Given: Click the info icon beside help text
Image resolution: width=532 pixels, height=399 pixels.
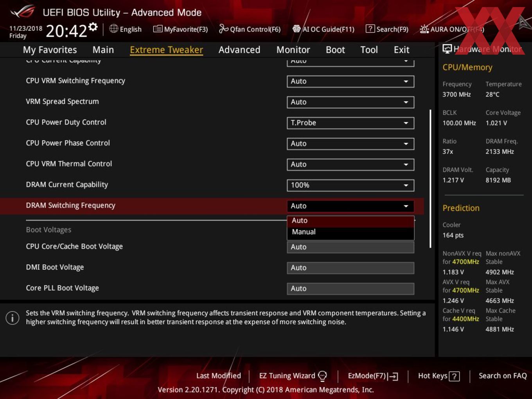Looking at the screenshot, I should (x=13, y=318).
